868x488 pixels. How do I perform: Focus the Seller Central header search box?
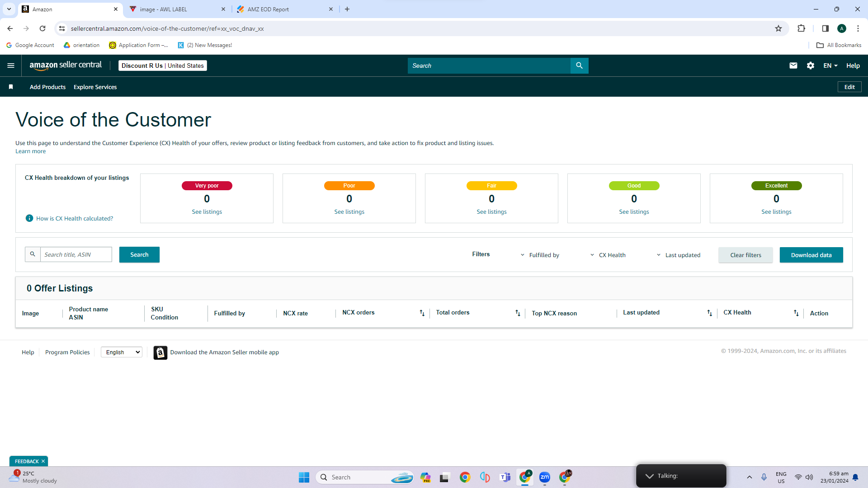point(489,66)
